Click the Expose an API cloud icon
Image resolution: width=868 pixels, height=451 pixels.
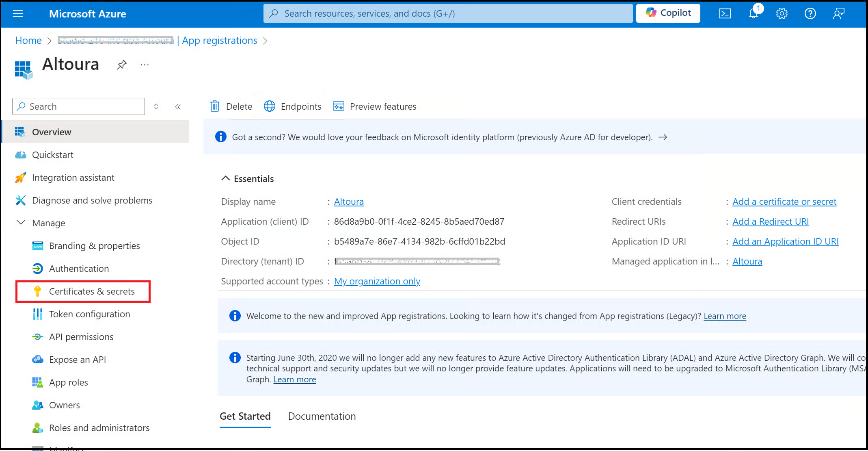tap(37, 360)
